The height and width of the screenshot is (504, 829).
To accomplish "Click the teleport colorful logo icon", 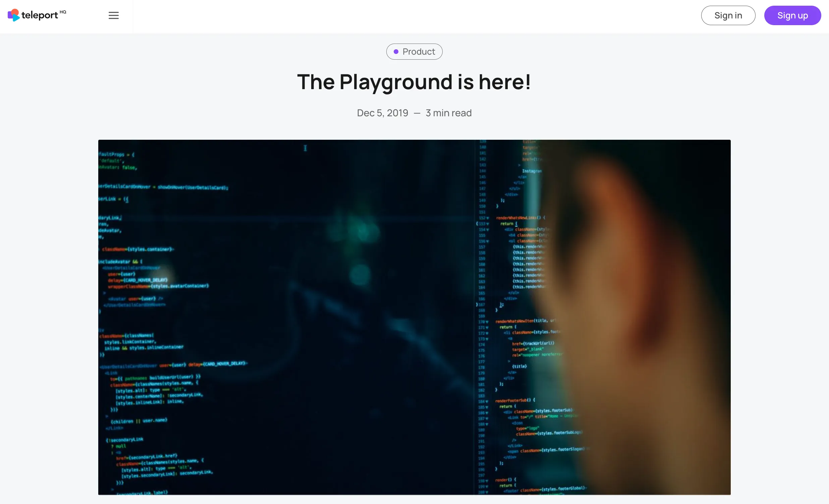I will tap(13, 15).
